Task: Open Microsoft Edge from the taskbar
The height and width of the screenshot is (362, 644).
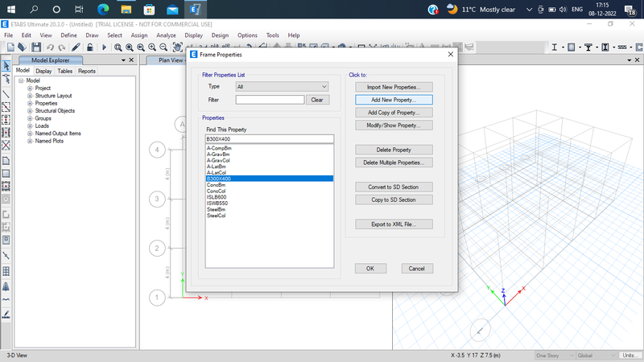Action: pos(103,9)
